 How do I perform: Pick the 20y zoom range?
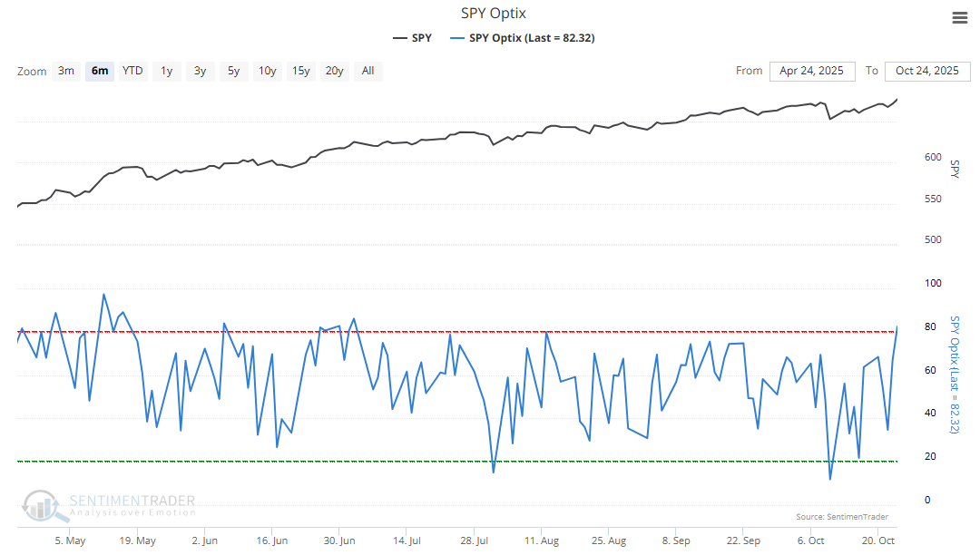pos(334,71)
